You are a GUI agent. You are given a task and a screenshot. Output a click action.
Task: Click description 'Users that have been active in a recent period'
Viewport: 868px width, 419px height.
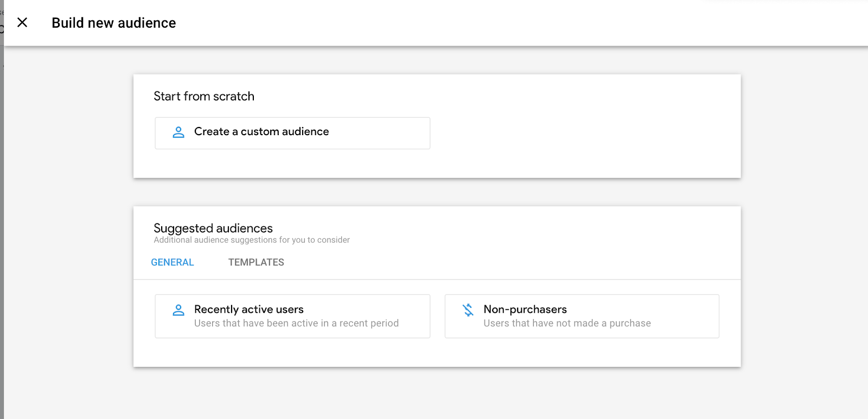[296, 323]
